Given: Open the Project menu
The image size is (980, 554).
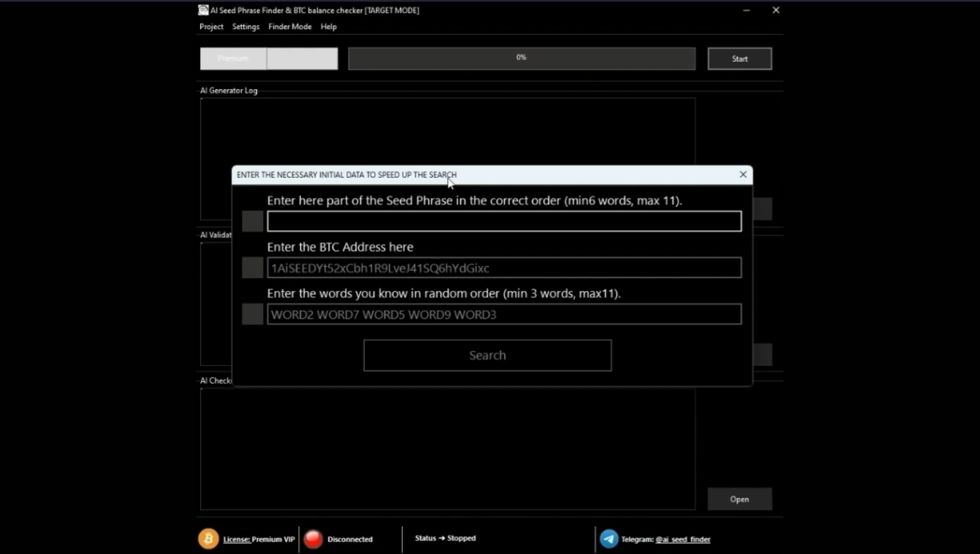Looking at the screenshot, I should click(x=212, y=27).
